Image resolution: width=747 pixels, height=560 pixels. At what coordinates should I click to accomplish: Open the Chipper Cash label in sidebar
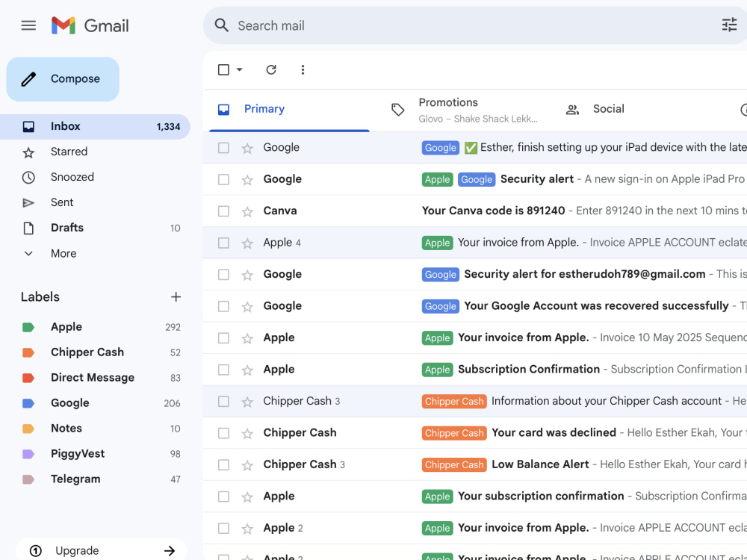(96, 352)
